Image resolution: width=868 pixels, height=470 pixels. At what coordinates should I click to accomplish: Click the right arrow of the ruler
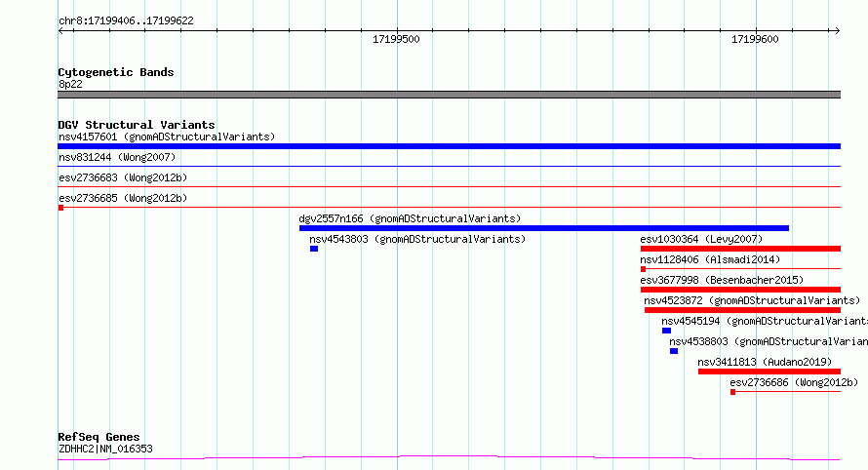coord(837,30)
